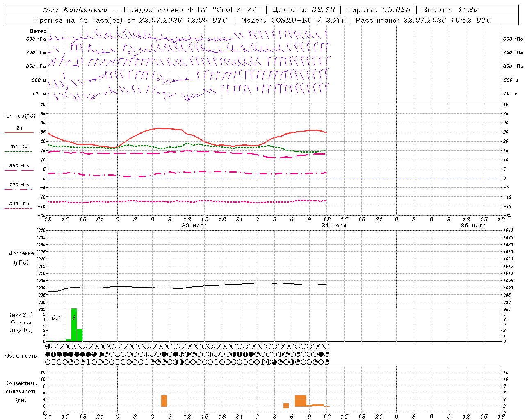Select the 24 июля date label

coord(334,225)
